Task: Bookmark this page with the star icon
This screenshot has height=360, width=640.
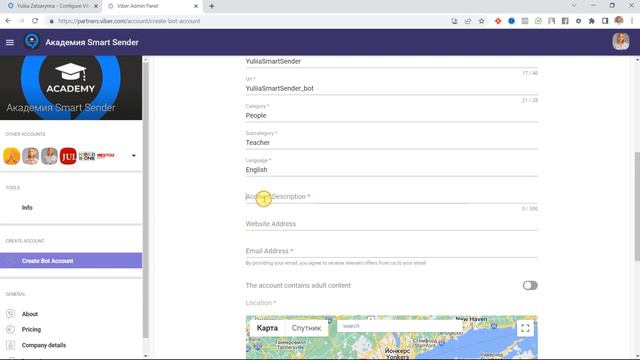Action: click(x=482, y=21)
